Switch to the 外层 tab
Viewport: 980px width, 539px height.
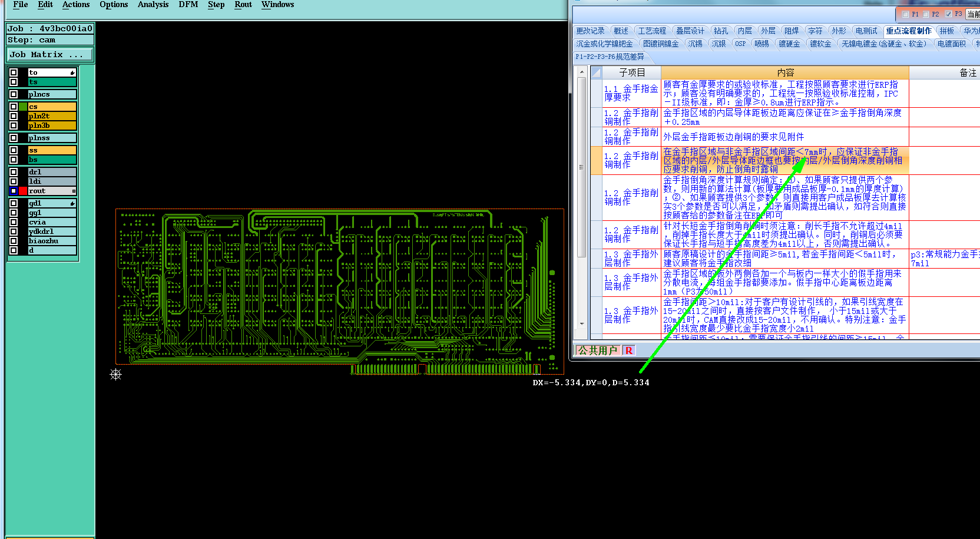[x=768, y=31]
